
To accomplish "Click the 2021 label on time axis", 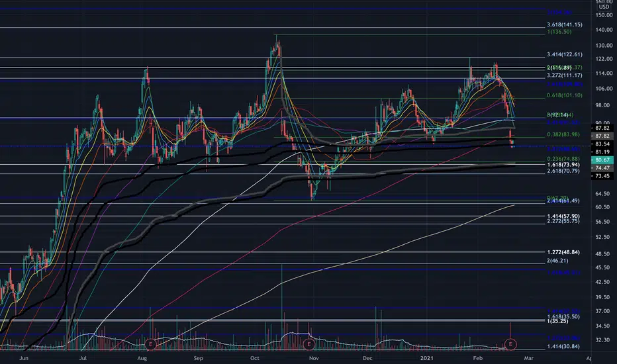I will pos(426,358).
